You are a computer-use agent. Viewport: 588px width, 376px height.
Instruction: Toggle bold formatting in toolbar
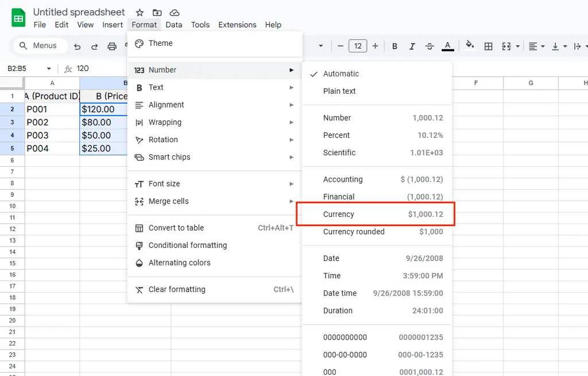tap(394, 46)
